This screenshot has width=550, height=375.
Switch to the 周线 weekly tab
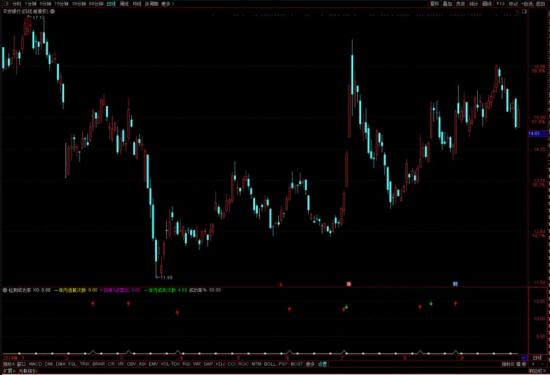click(x=124, y=4)
